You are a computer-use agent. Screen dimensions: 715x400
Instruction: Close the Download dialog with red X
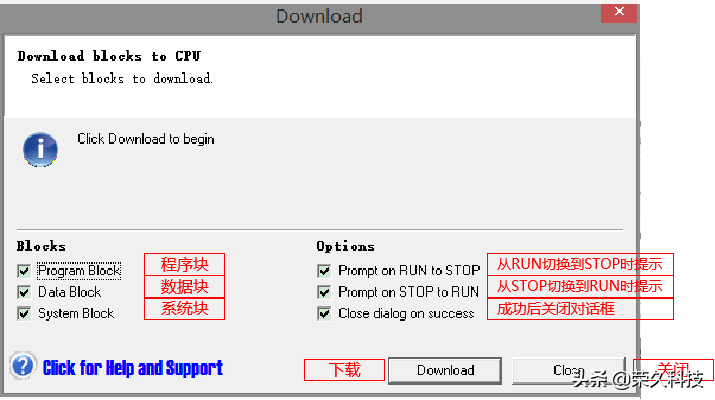click(x=619, y=12)
